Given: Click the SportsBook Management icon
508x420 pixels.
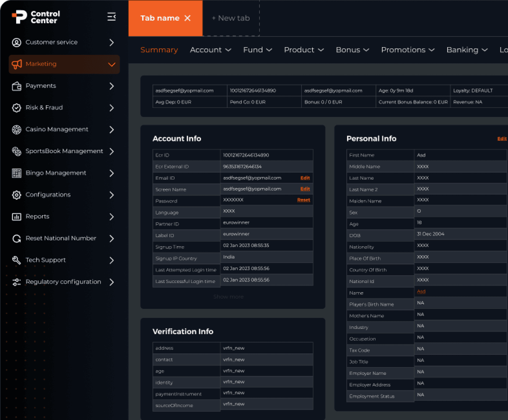Looking at the screenshot, I should (x=16, y=151).
